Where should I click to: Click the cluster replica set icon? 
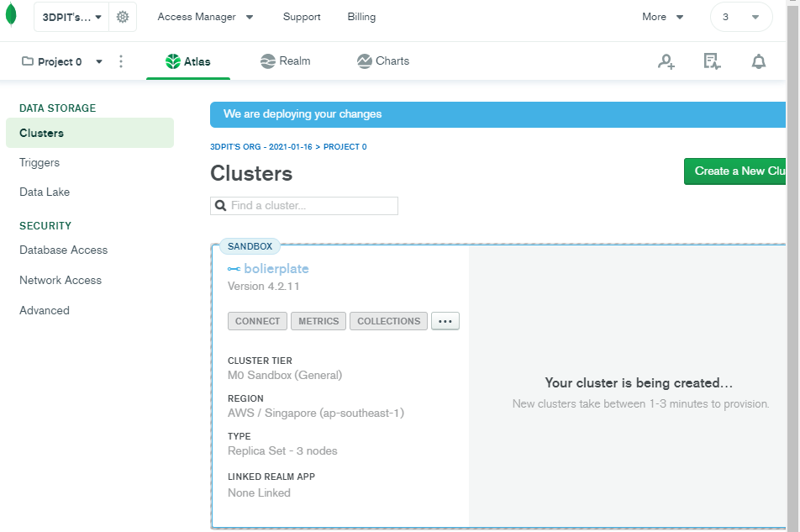[x=234, y=269]
